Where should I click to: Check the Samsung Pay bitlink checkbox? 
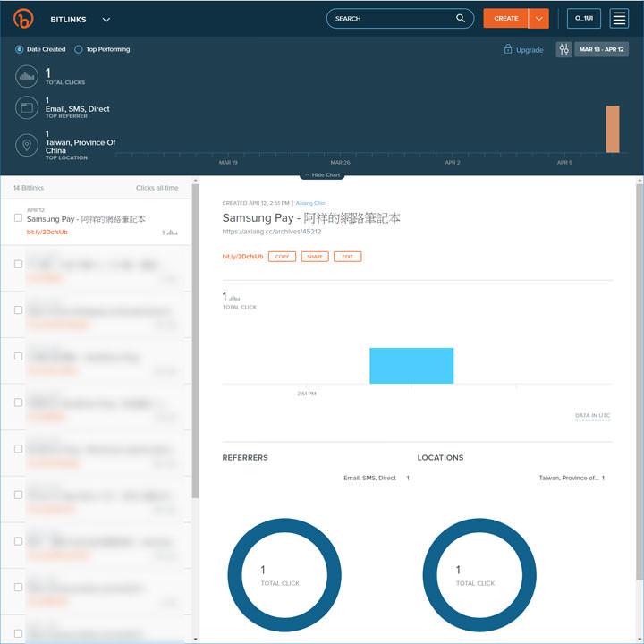pos(18,217)
